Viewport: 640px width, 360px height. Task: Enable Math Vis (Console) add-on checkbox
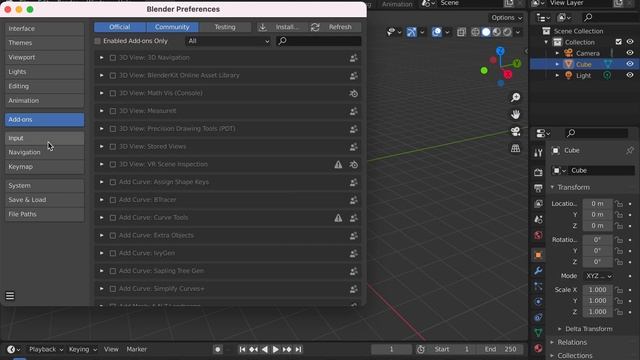tap(113, 93)
